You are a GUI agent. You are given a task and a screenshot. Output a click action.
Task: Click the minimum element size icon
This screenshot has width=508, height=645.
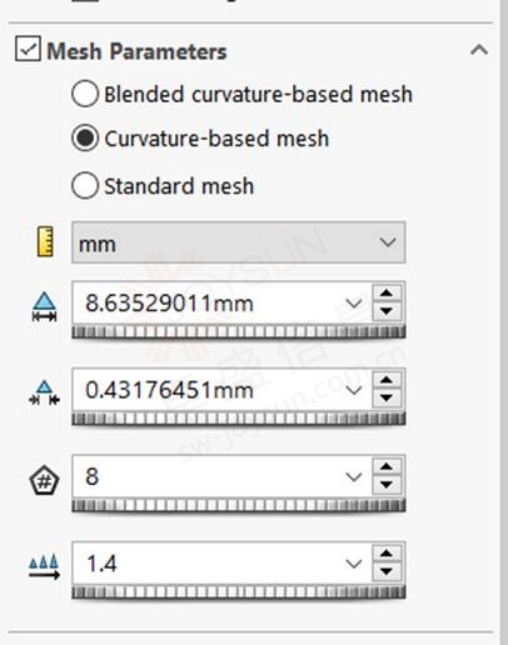(44, 393)
